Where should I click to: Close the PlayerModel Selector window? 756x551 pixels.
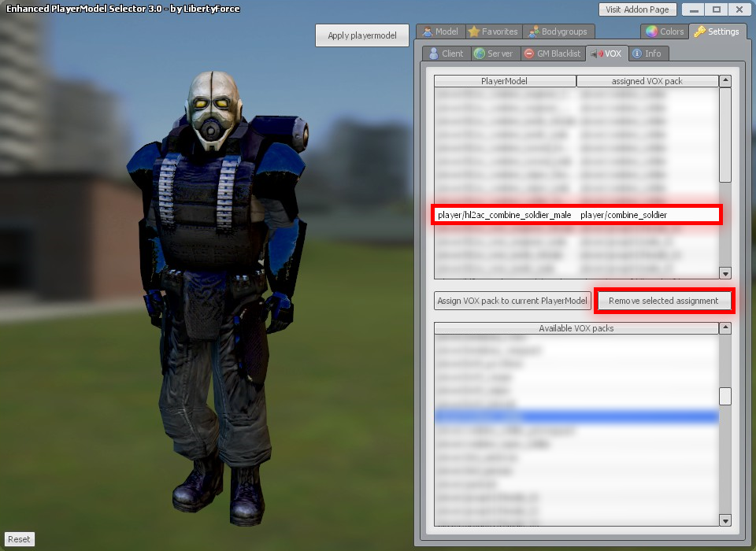click(739, 9)
